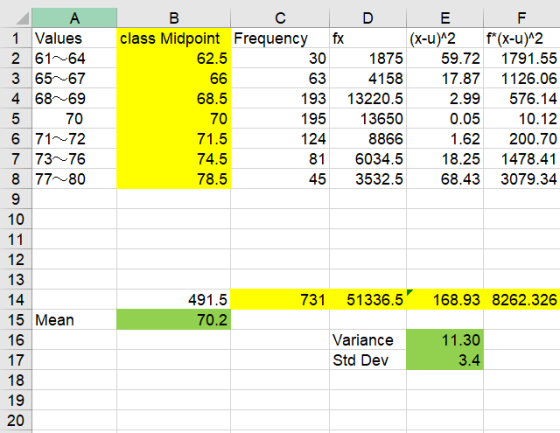Viewport: 560px width, 433px height.
Task: Click fx cell 13220.5
Action: [x=368, y=99]
